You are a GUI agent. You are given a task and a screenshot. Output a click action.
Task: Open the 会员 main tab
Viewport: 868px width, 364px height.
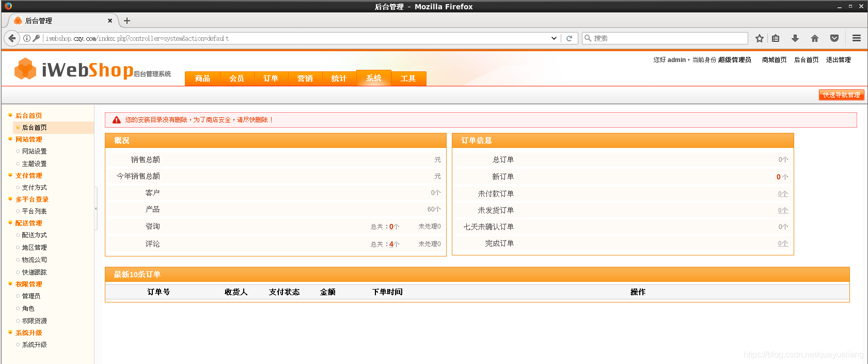[236, 79]
